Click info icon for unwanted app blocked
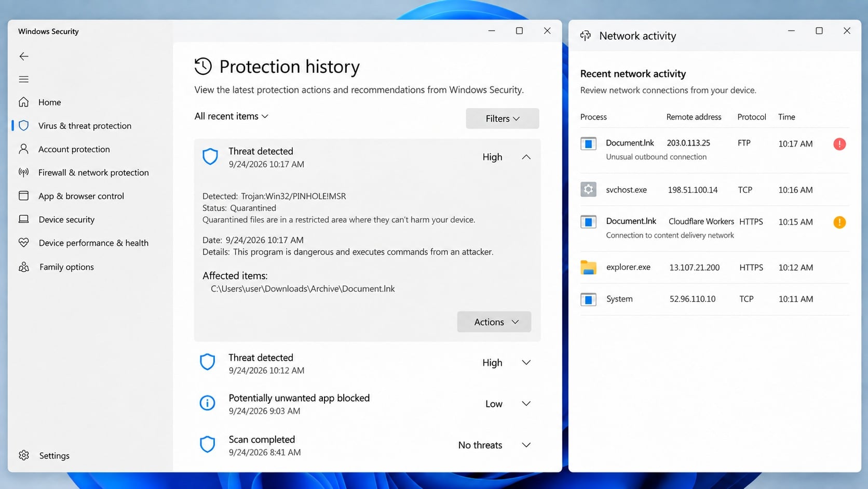 pyautogui.click(x=208, y=403)
